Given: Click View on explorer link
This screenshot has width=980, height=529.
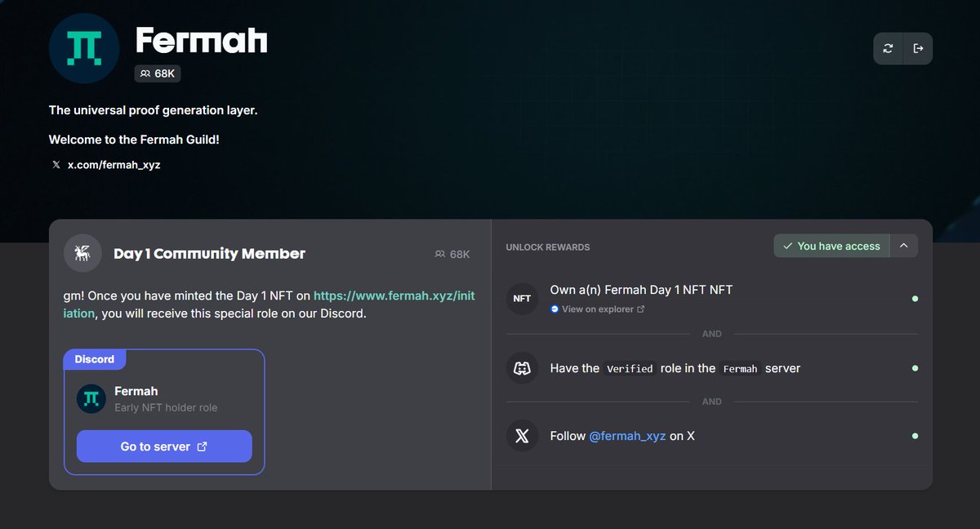Looking at the screenshot, I should pyautogui.click(x=597, y=309).
